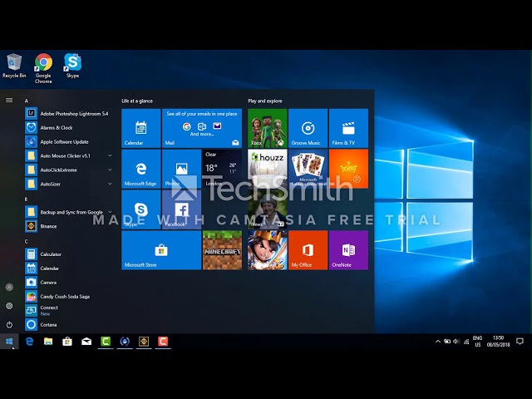Expand the Start menu hamburger button
532x399 pixels.
pyautogui.click(x=9, y=101)
